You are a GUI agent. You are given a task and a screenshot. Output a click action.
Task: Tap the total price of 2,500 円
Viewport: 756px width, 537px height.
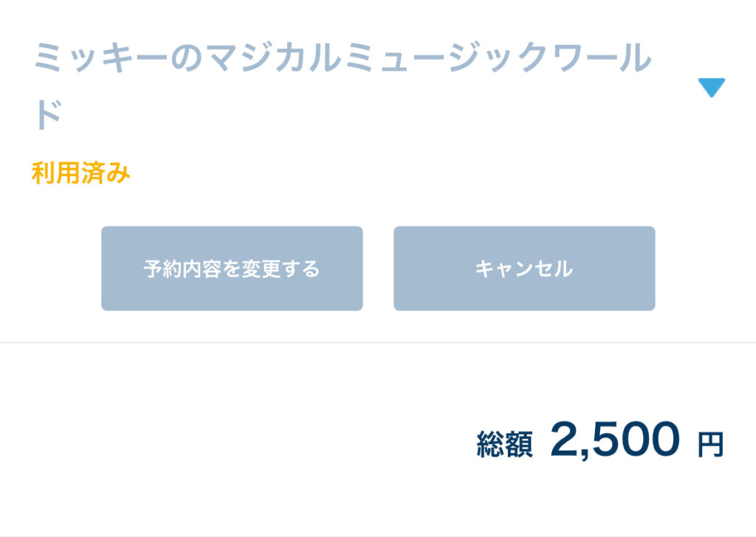tap(614, 440)
